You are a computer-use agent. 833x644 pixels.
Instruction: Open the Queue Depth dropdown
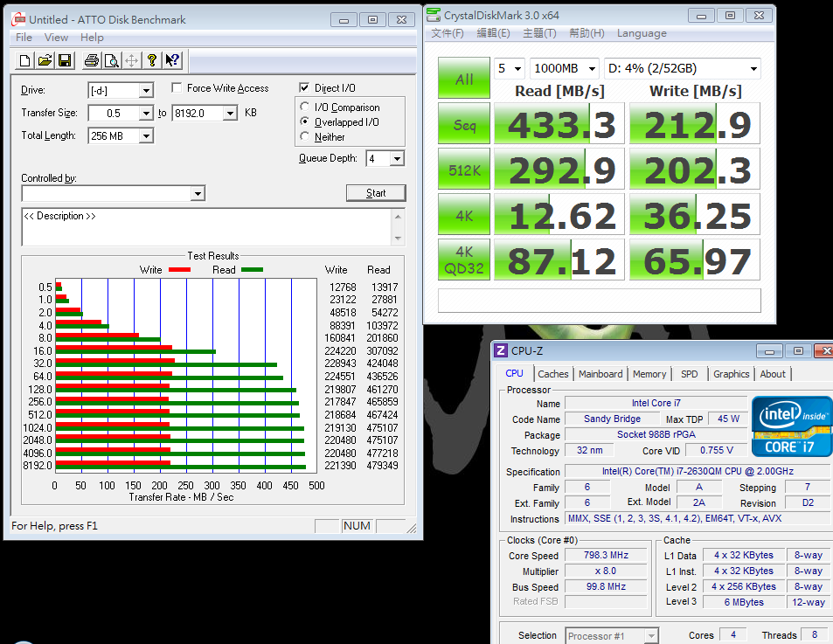397,159
